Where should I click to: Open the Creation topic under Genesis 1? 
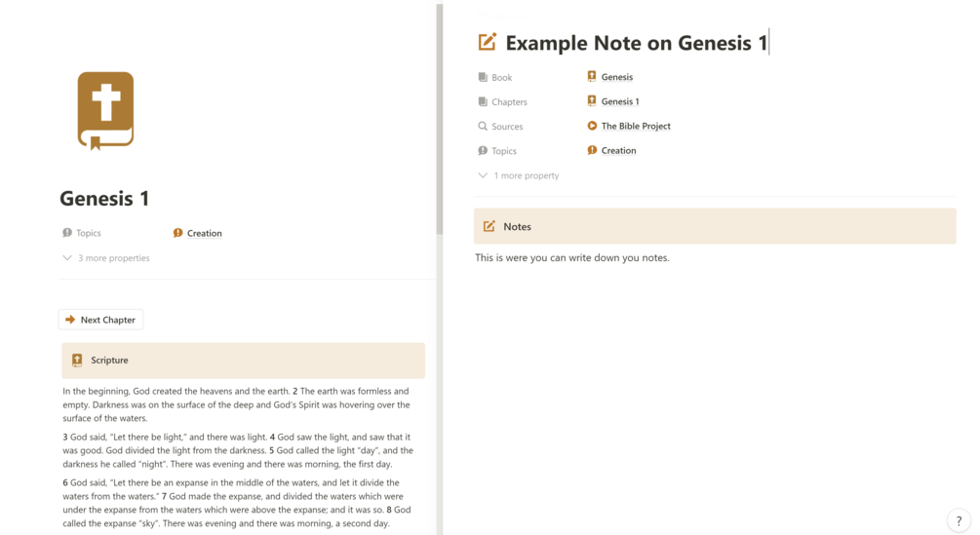tap(204, 233)
